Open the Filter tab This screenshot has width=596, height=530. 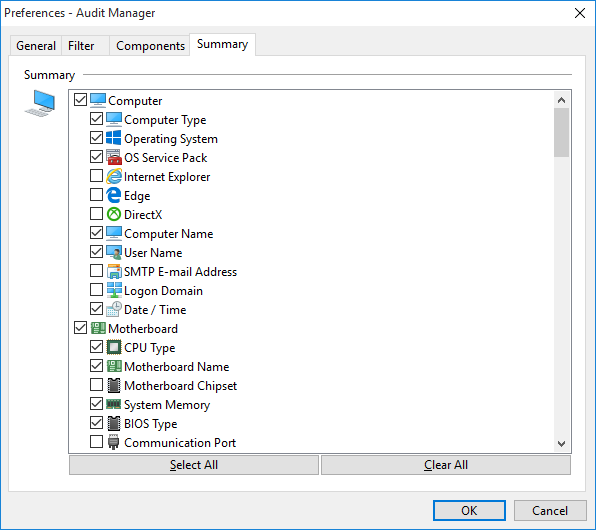tap(81, 46)
